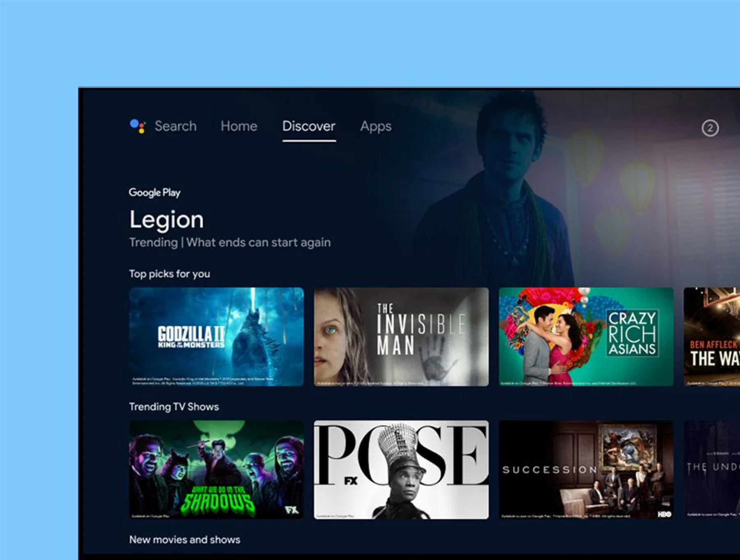The width and height of the screenshot is (740, 560).
Task: Open the featured title Legion
Action: click(x=166, y=219)
